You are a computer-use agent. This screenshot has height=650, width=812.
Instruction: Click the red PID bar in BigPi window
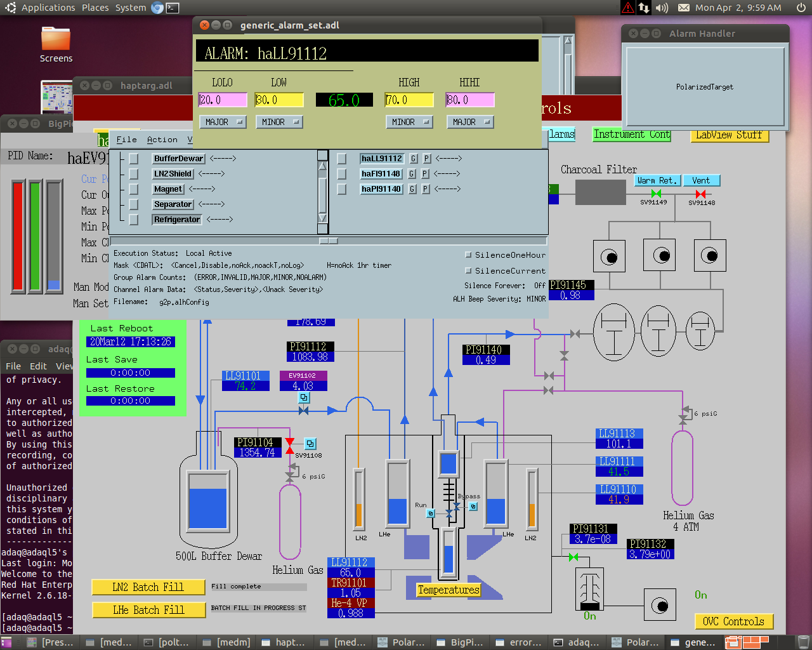(x=18, y=235)
